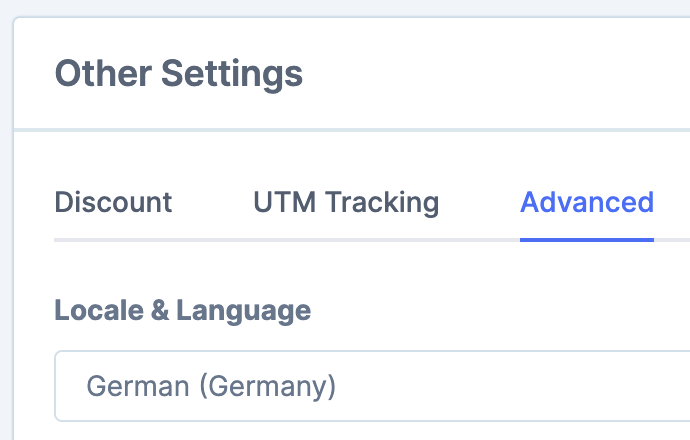This screenshot has width=690, height=440.
Task: Navigate to UTM Tracking section
Action: [346, 202]
